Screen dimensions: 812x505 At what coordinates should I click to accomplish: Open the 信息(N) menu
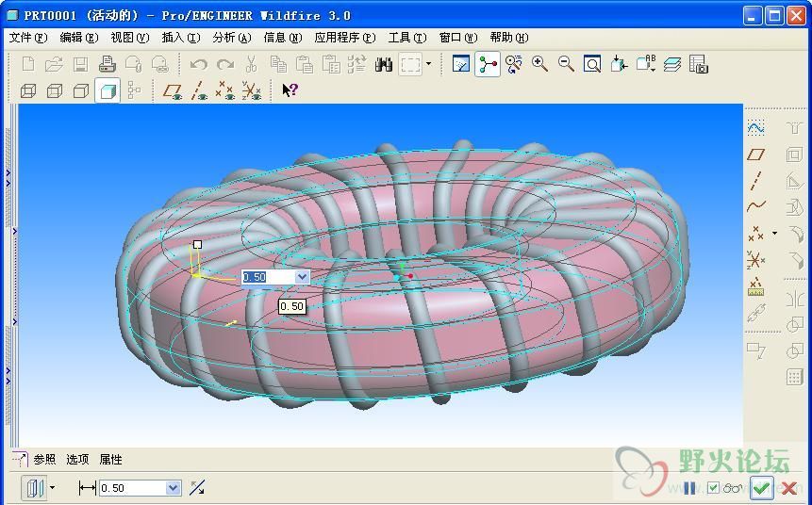(x=282, y=38)
